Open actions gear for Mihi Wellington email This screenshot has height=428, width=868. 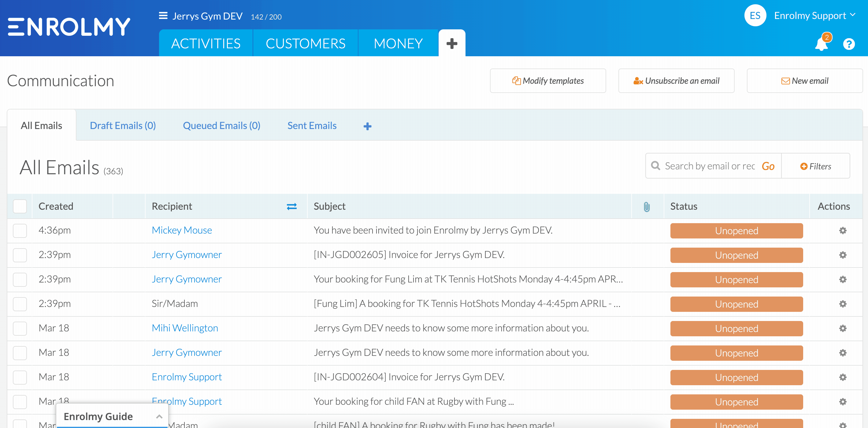point(842,328)
